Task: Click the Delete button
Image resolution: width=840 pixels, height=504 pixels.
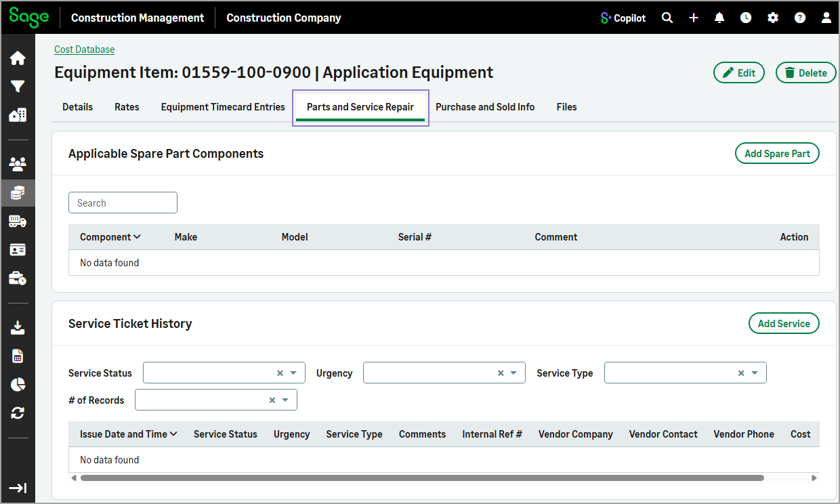Action: coord(806,72)
